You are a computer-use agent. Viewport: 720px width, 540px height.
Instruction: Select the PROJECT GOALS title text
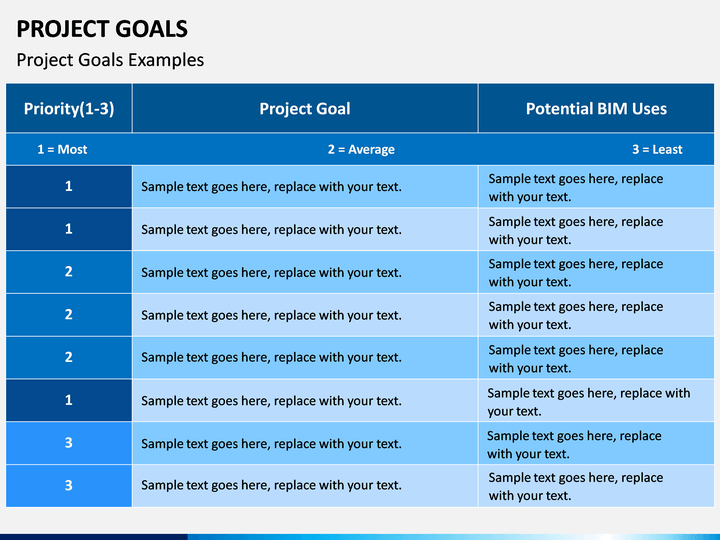(x=102, y=29)
